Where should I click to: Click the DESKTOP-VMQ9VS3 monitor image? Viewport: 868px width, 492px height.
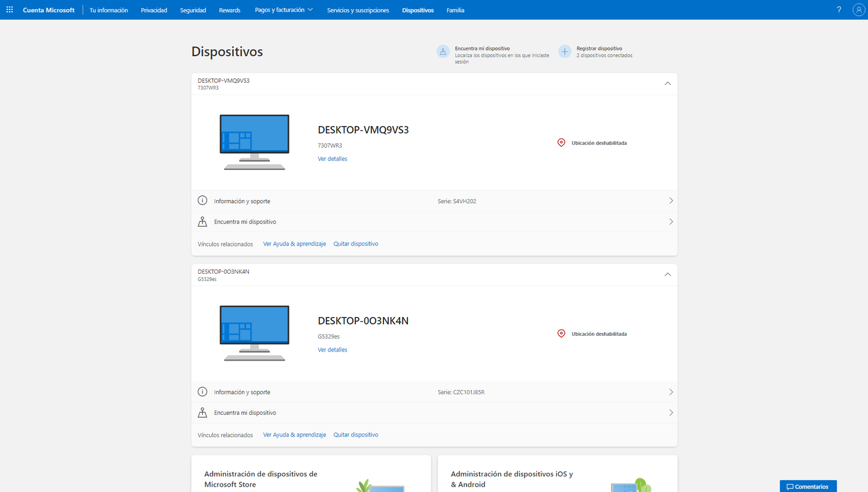point(254,142)
